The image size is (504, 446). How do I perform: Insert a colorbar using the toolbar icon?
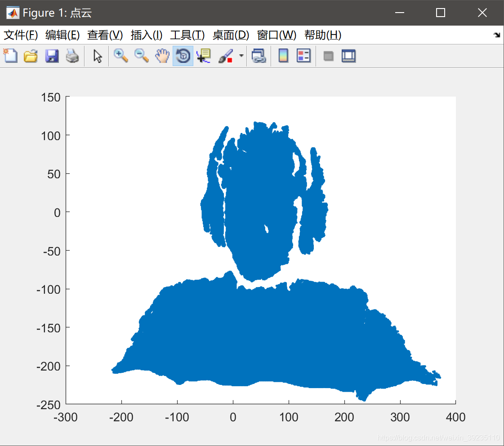tap(283, 56)
